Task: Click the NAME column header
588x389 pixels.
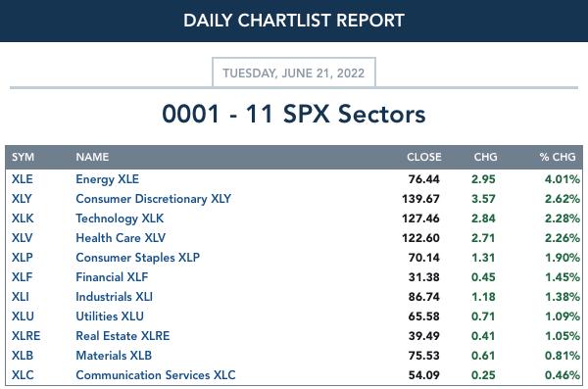Action: point(92,157)
